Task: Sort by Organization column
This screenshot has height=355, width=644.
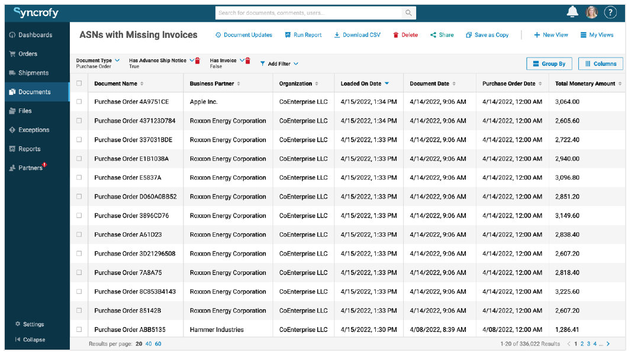Action: coord(317,84)
